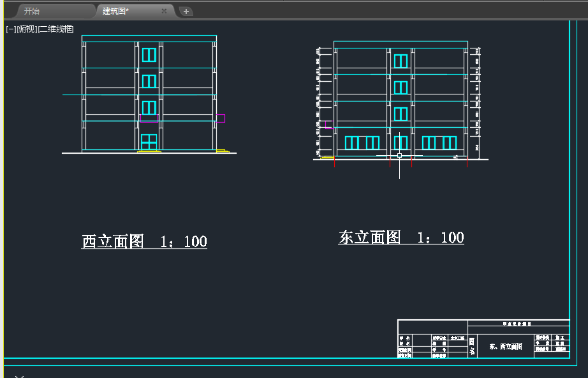This screenshot has width=588, height=378.
Task: Open the [俯视] view controls menu
Action: (x=27, y=29)
